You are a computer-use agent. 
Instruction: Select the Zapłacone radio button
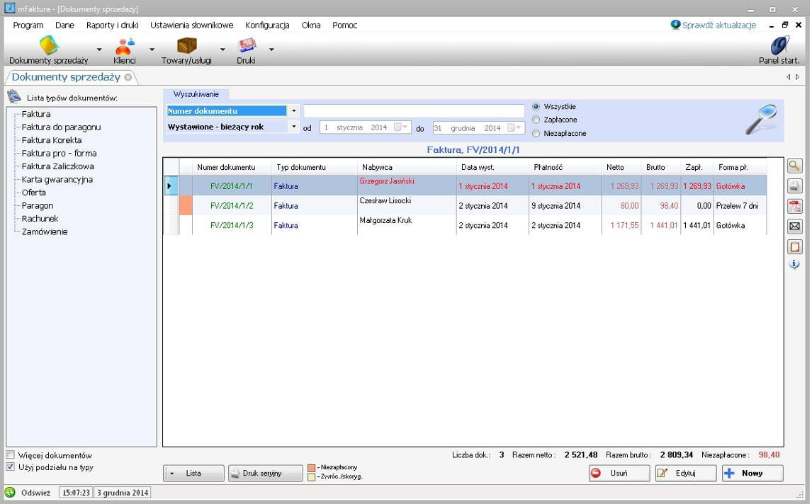536,120
